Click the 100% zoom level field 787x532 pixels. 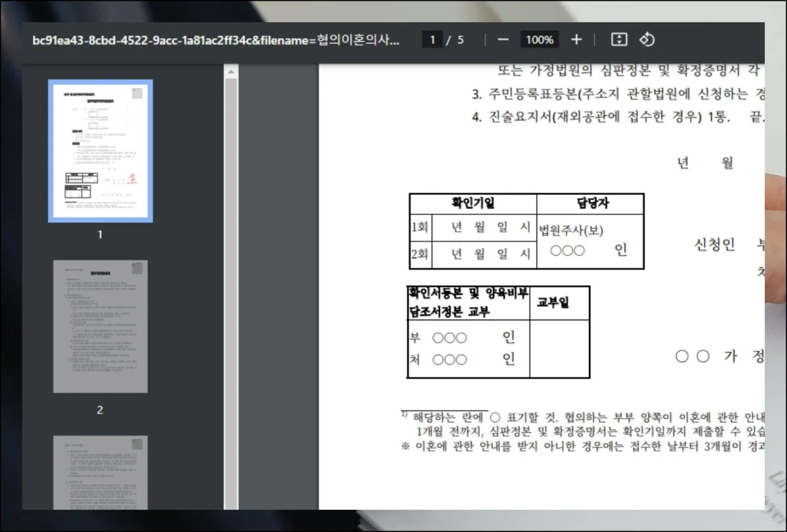coord(539,39)
